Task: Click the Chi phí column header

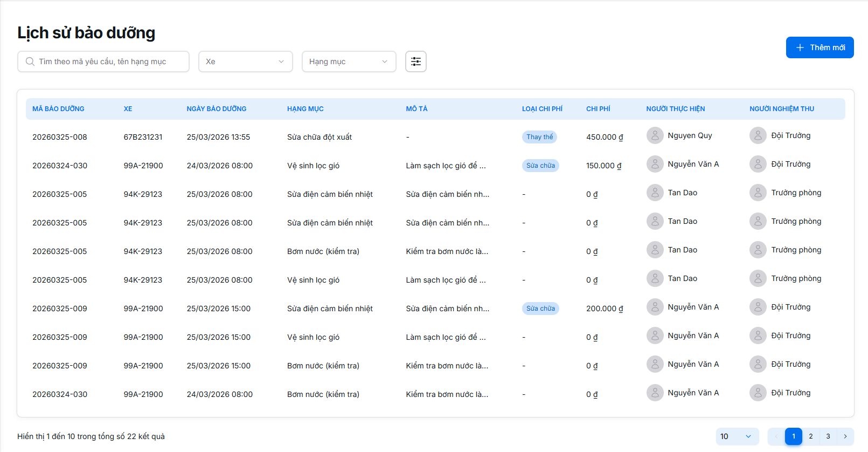Action: pyautogui.click(x=598, y=109)
